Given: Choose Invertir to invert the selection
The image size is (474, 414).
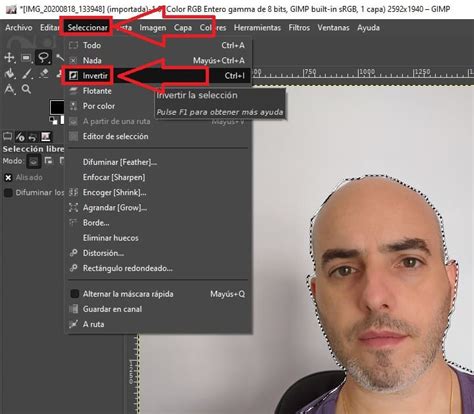Looking at the screenshot, I should [158, 76].
